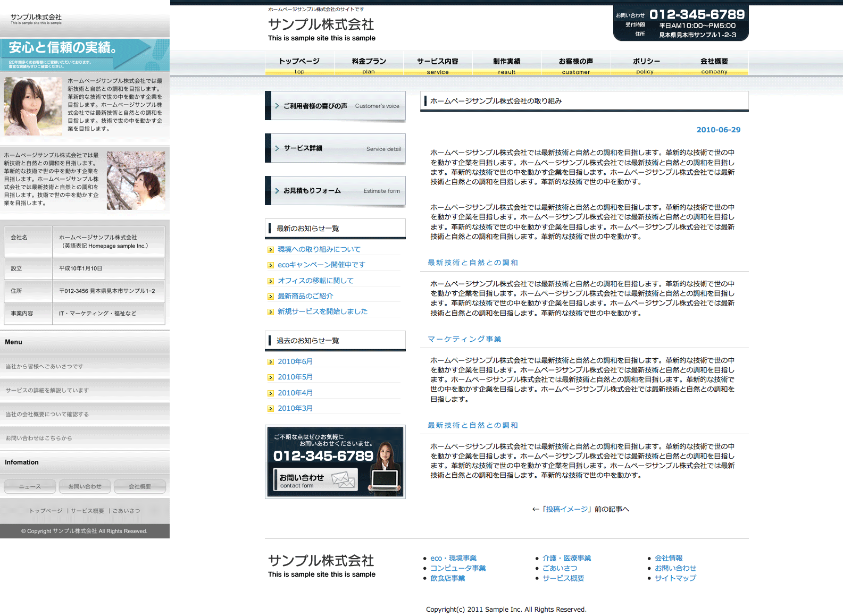Click the bullet icon beside 2010年3月
The image size is (843, 616).
[x=271, y=409]
